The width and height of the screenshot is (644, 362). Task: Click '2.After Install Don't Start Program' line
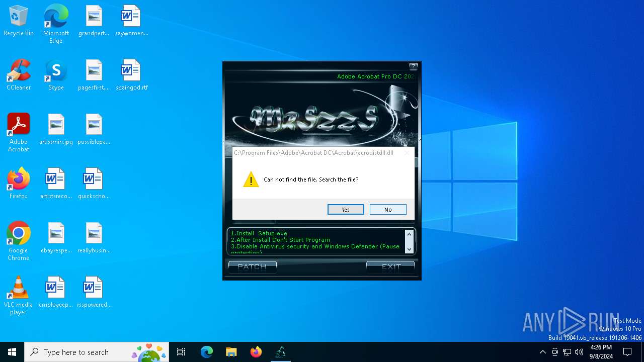[280, 240]
